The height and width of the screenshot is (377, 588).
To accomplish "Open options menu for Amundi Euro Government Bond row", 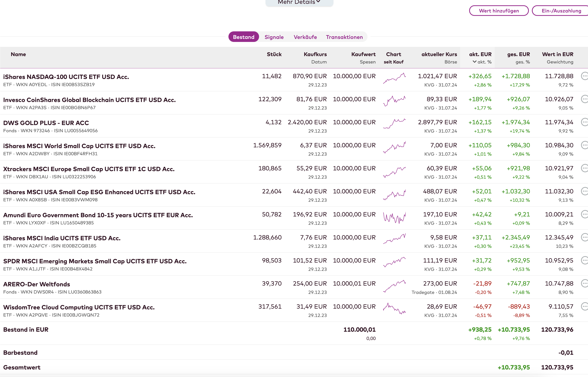I will (x=584, y=214).
